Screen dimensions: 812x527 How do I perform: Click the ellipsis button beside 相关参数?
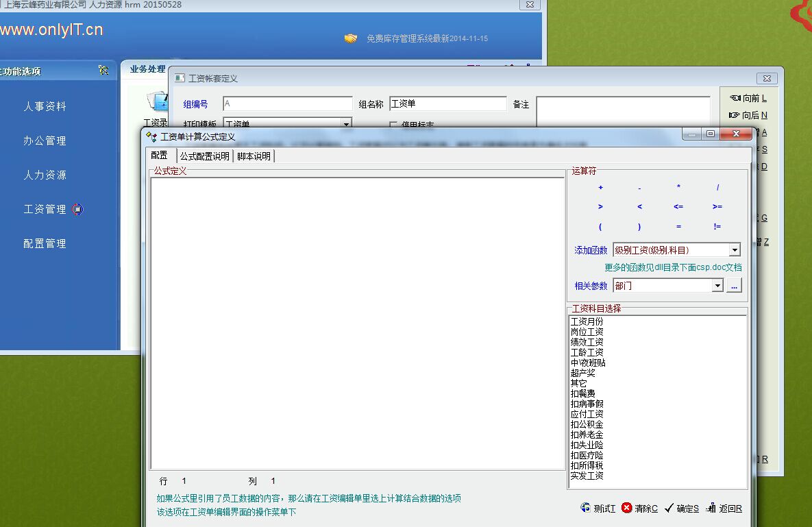click(734, 286)
